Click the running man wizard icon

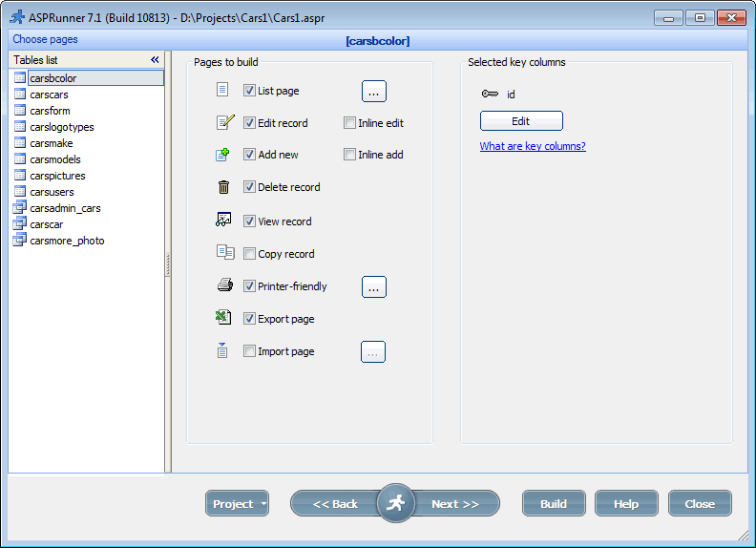click(395, 503)
